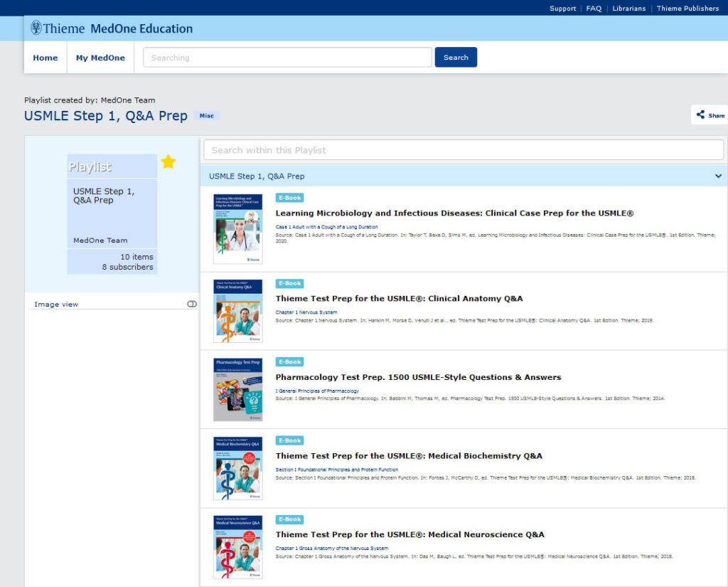728x587 pixels.
Task: Switch to the Home tab
Action: pyautogui.click(x=45, y=58)
